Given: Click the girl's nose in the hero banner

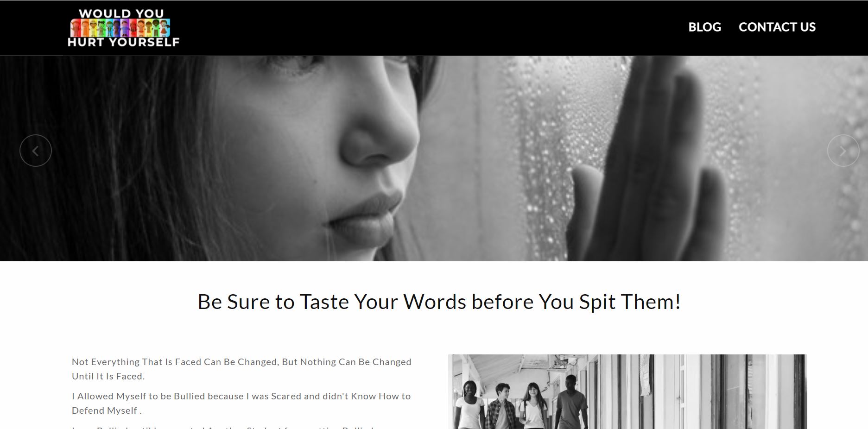Looking at the screenshot, I should 378,134.
